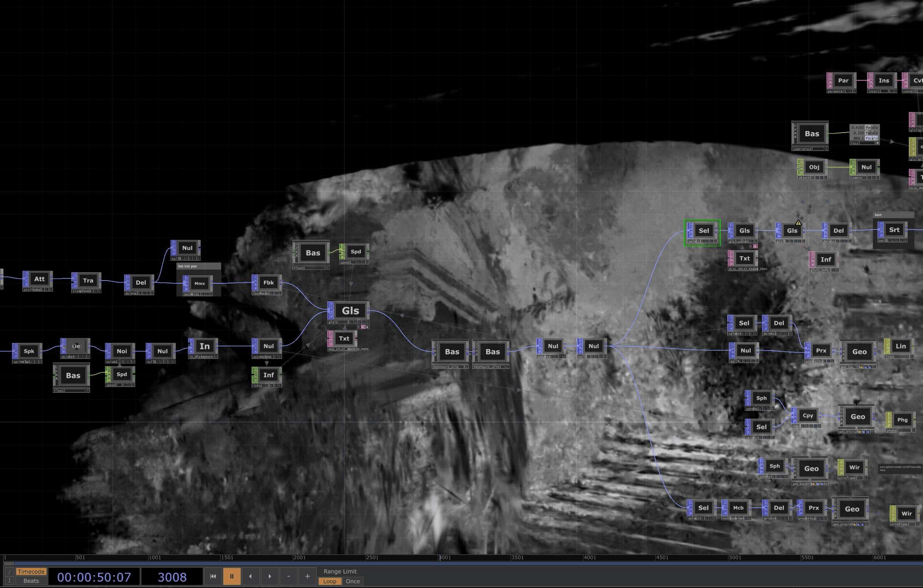Click the minus speed button in transport
The height and width of the screenshot is (588, 923).
coord(288,576)
